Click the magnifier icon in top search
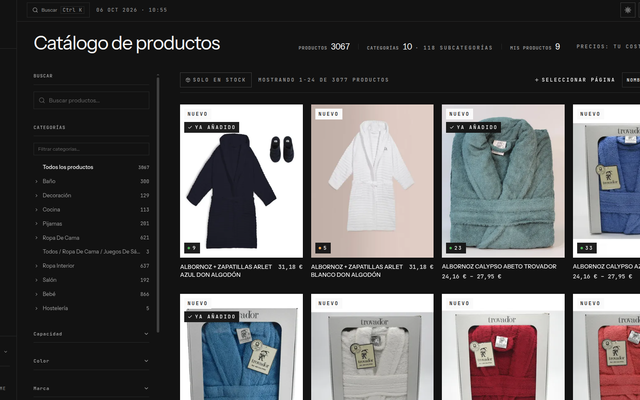Image resolution: width=640 pixels, height=400 pixels. 35,10
